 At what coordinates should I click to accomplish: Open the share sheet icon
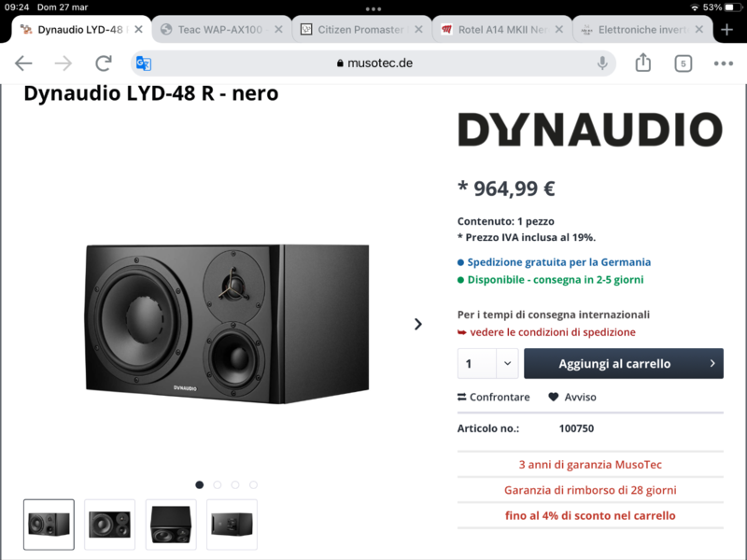643,63
